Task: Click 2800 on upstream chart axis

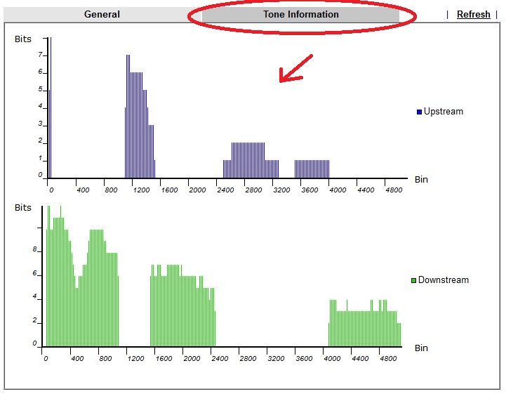Action: coord(253,190)
